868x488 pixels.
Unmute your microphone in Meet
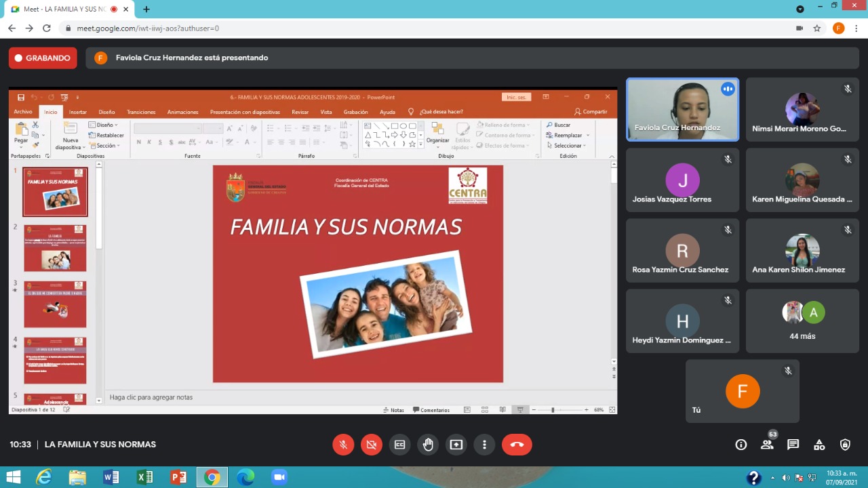tap(343, 445)
